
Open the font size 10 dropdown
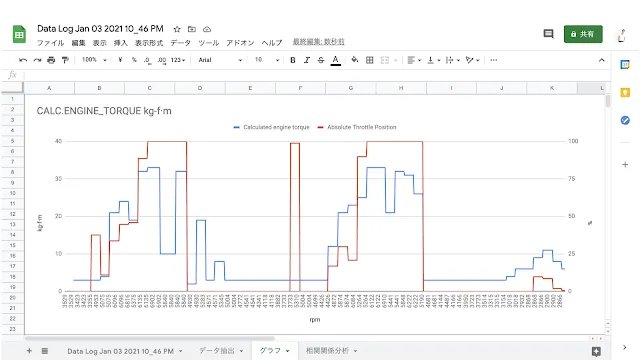[x=267, y=60]
